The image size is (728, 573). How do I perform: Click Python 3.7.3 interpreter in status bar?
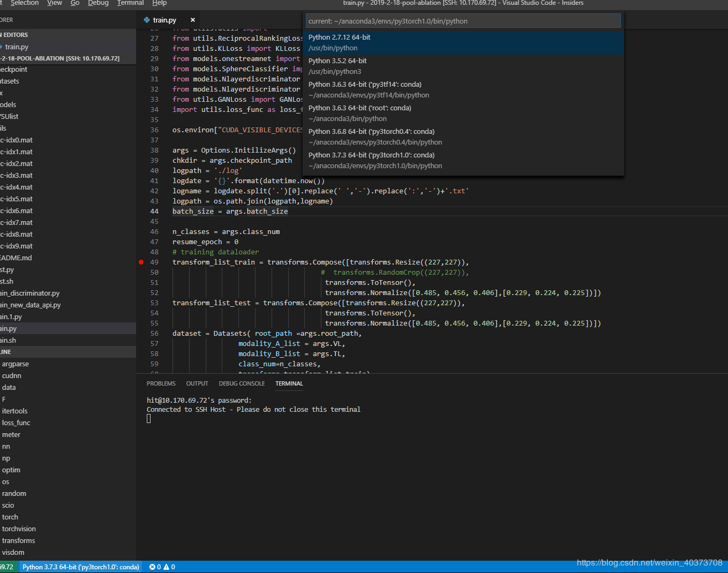click(80, 567)
